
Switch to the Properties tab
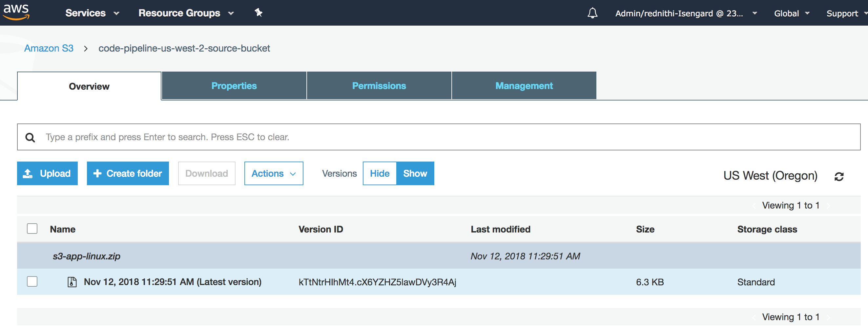pos(234,86)
